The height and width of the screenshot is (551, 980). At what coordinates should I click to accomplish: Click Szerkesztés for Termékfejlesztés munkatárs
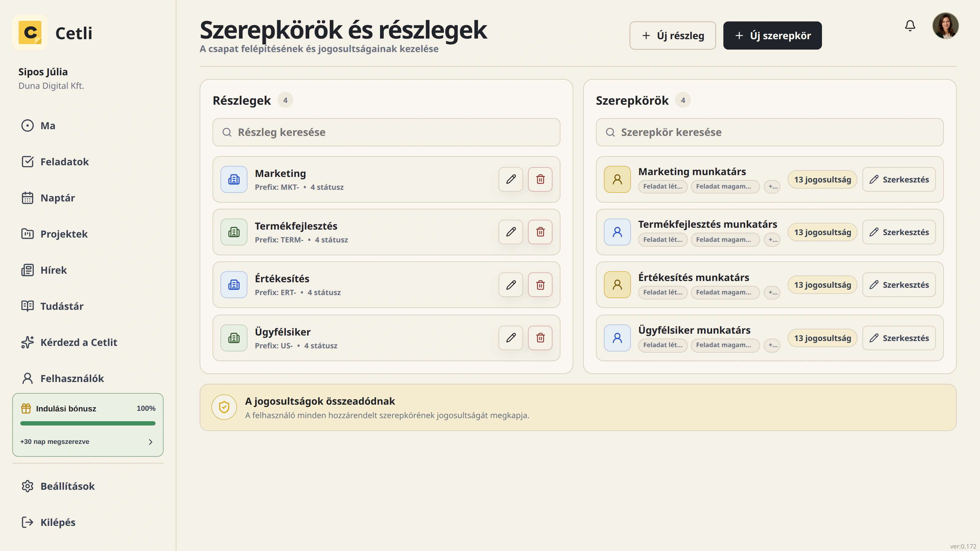point(899,232)
